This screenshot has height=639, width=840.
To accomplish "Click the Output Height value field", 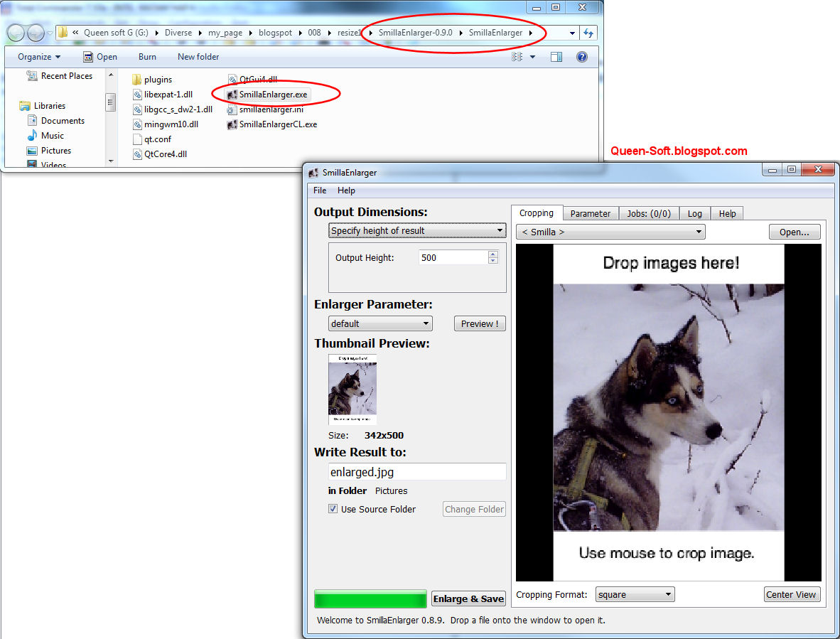I will click(453, 257).
